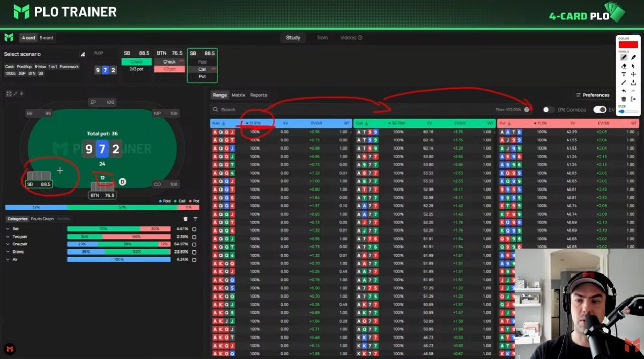This screenshot has height=359, width=644.
Task: Open the filter icon in Categories panel
Action: pos(195,219)
